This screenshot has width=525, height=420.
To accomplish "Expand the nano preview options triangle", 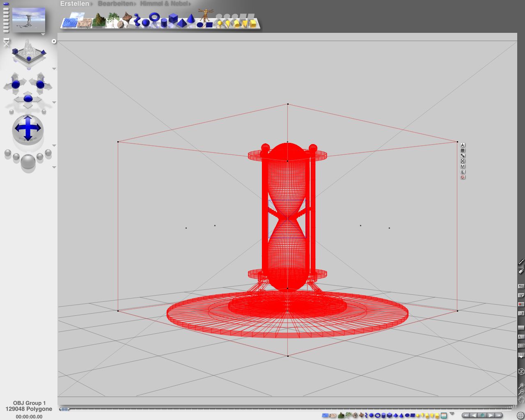I will [x=43, y=34].
